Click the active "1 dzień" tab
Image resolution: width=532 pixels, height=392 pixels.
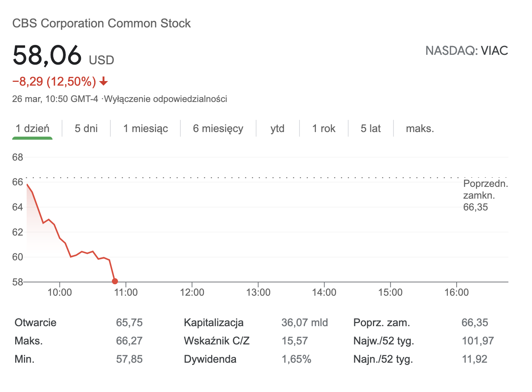point(32,129)
